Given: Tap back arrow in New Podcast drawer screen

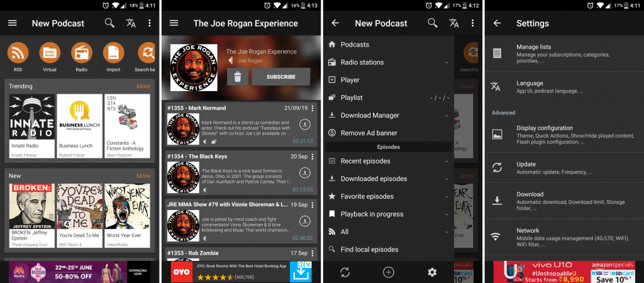Looking at the screenshot, I should (x=335, y=23).
